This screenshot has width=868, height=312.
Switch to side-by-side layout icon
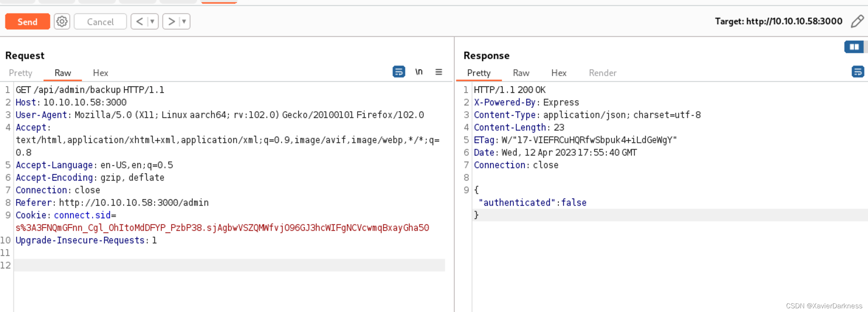(x=854, y=47)
